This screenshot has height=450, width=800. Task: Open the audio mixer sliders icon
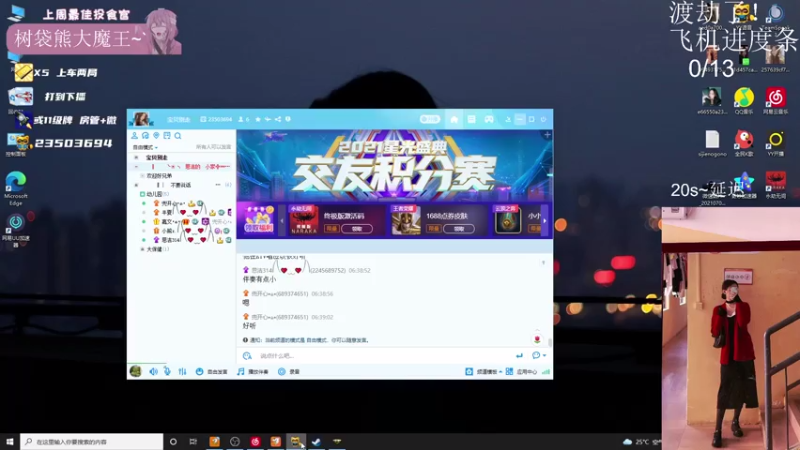[182, 371]
